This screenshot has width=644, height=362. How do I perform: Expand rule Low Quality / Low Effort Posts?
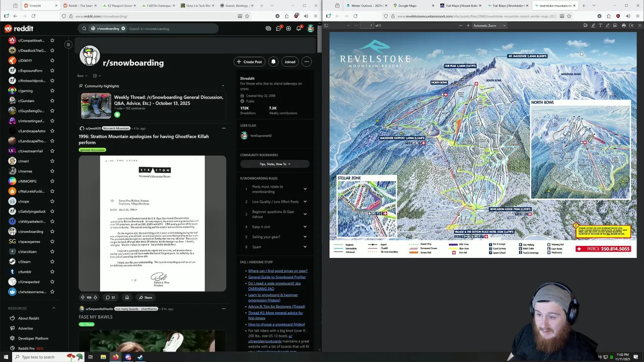coord(305,202)
